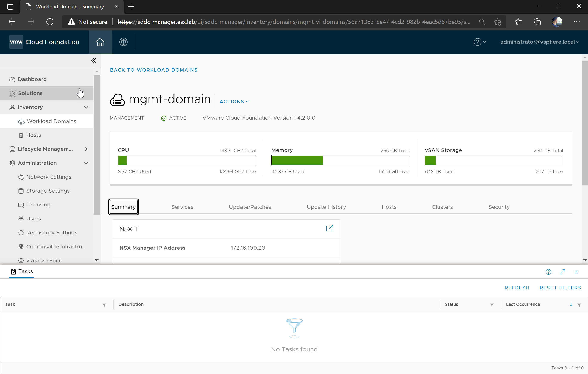
Task: Open a new browser tab
Action: pos(131,7)
